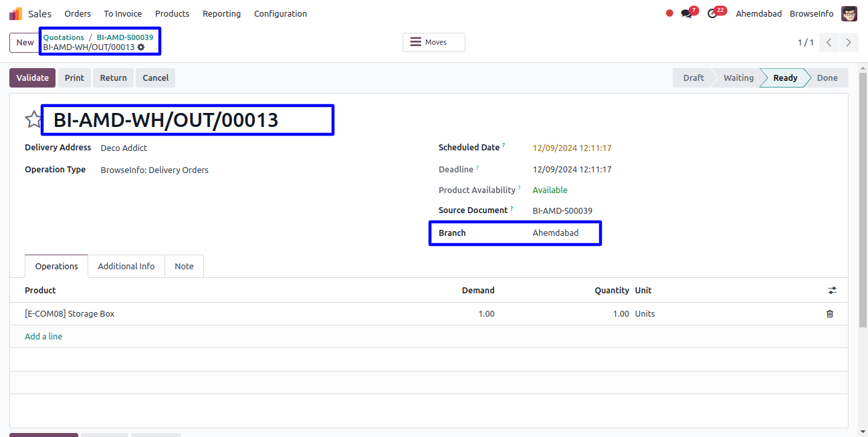Open the Reporting menu
Screen dimensions: 868x437
[221, 13]
